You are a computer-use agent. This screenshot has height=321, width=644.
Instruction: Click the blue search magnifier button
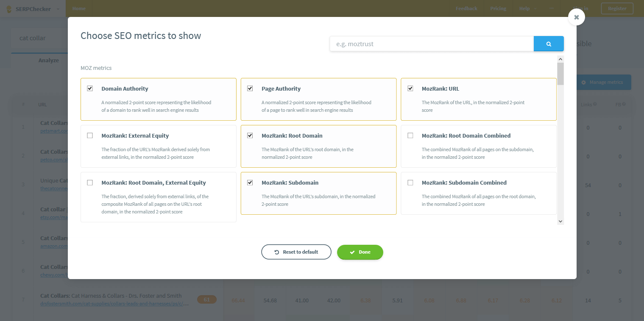click(x=549, y=44)
